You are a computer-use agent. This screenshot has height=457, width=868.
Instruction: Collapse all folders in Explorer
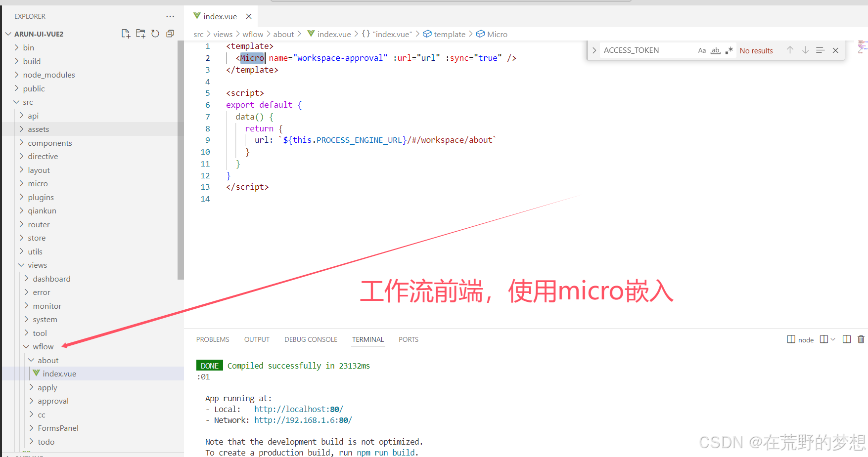click(x=170, y=34)
